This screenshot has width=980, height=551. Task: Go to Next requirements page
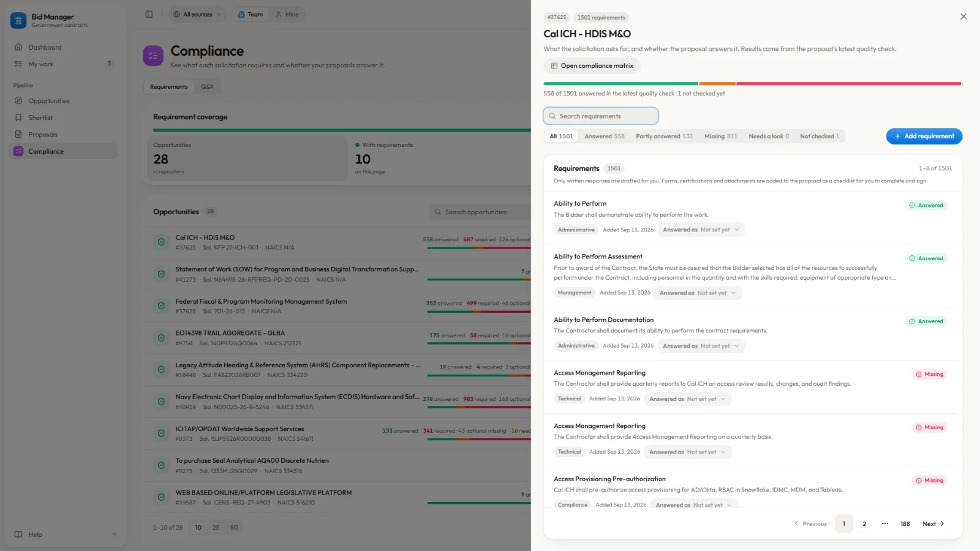[x=933, y=523]
